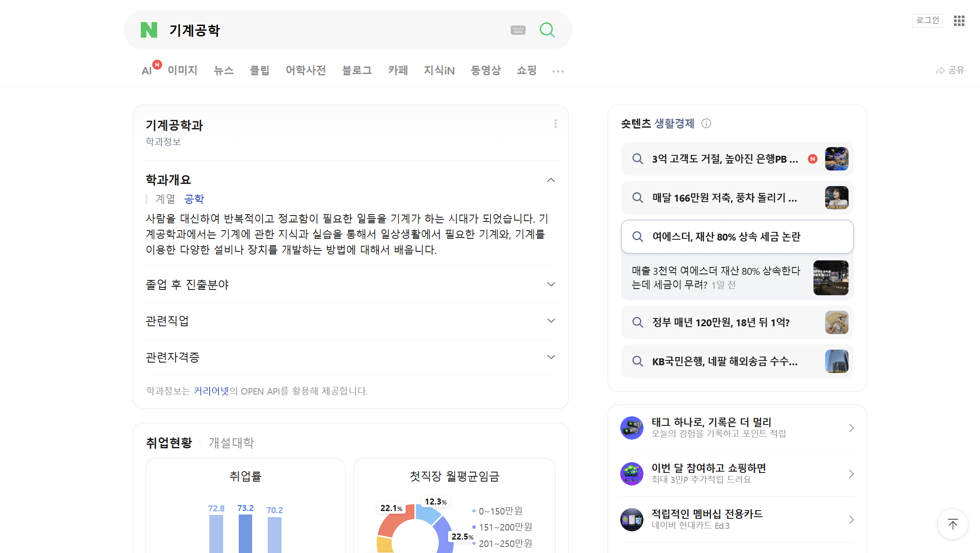Open arrow chevron on 적립적인 멤버십 전용카드 row
Image resolution: width=980 pixels, height=553 pixels.
pyautogui.click(x=851, y=520)
